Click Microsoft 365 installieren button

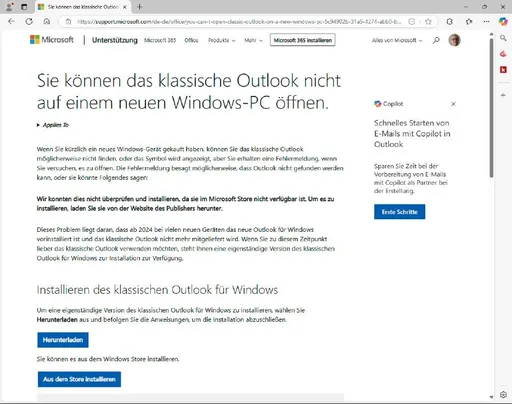point(303,40)
